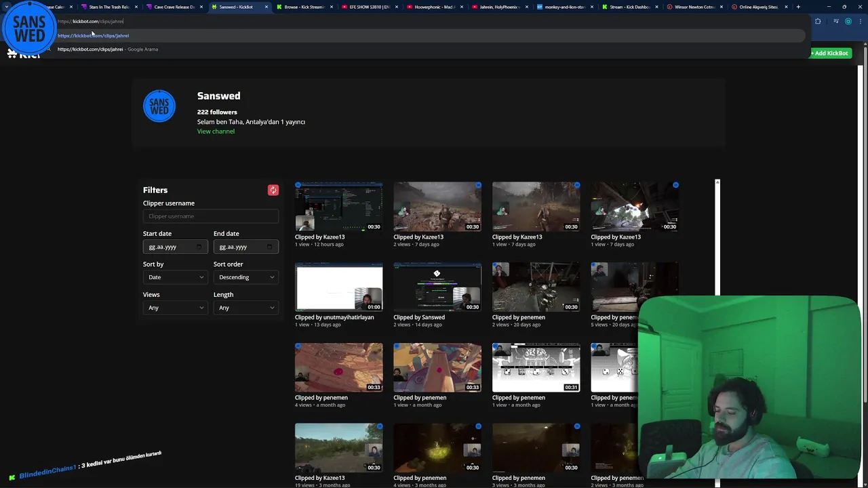Play the clip clipped by Sanswed
This screenshot has height=488, width=868.
437,287
